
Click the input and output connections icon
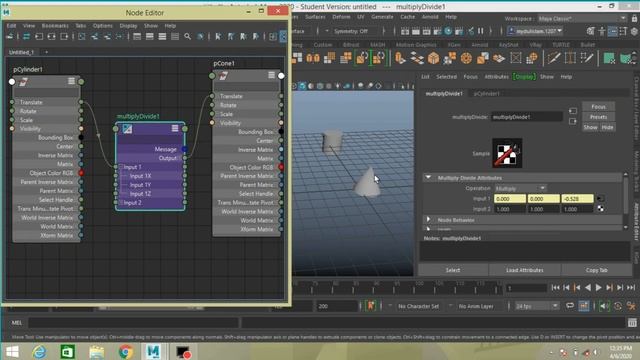tap(51, 37)
